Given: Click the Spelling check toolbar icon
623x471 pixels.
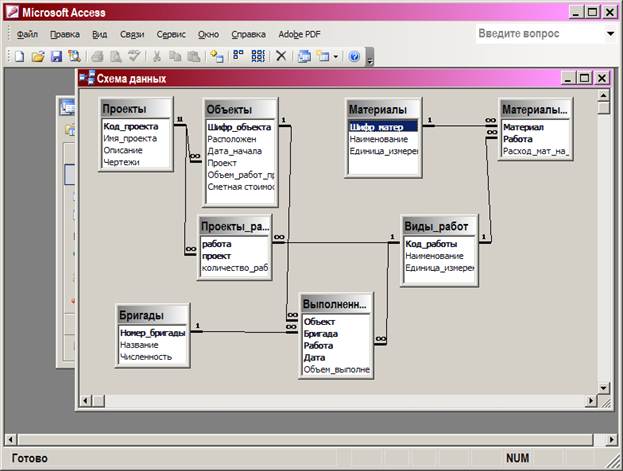Looking at the screenshot, I should click(x=134, y=56).
